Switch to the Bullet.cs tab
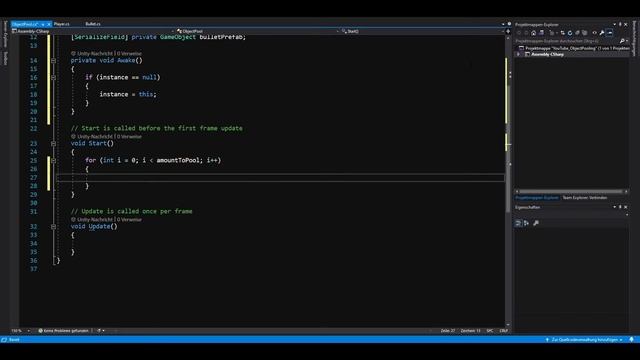The width and height of the screenshot is (640, 360). click(93, 24)
